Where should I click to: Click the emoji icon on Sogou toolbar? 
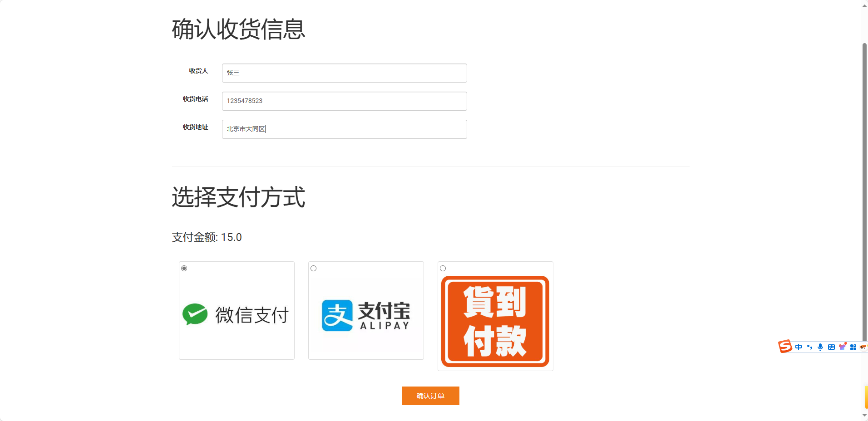pos(865,347)
